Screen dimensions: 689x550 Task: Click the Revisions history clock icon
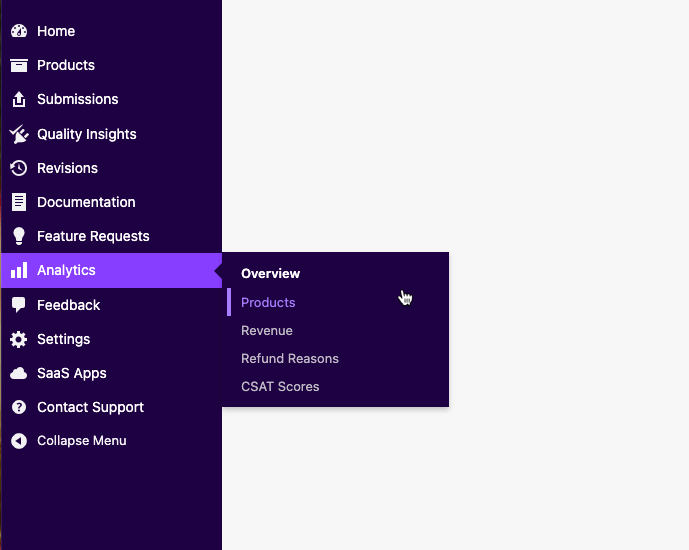pyautogui.click(x=18, y=168)
